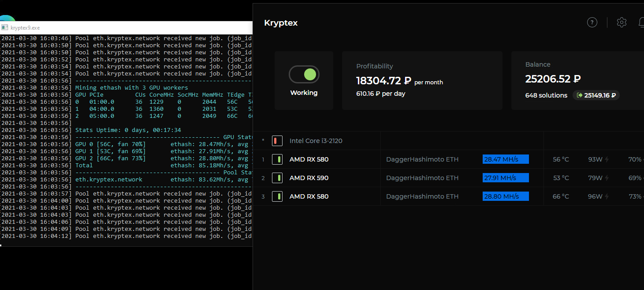The height and width of the screenshot is (290, 644).
Task: Click the 66 °C temperature value
Action: [x=561, y=196]
